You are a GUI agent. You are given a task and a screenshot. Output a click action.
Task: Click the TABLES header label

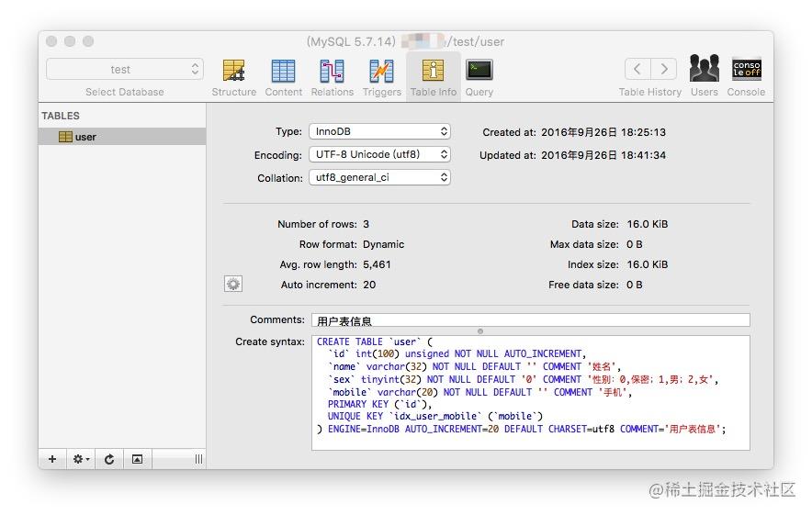tap(61, 116)
